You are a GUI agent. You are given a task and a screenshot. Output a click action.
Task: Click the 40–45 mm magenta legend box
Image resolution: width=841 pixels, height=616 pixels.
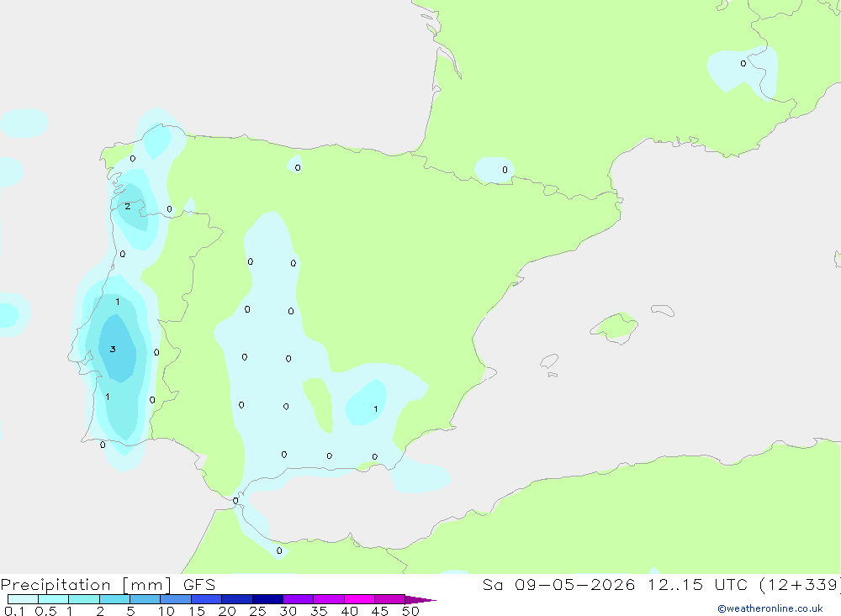(359, 599)
